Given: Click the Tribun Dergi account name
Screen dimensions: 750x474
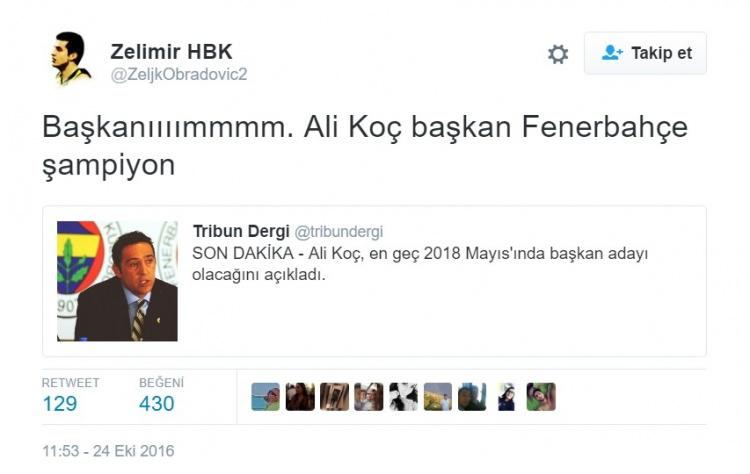Looking at the screenshot, I should (x=241, y=231).
